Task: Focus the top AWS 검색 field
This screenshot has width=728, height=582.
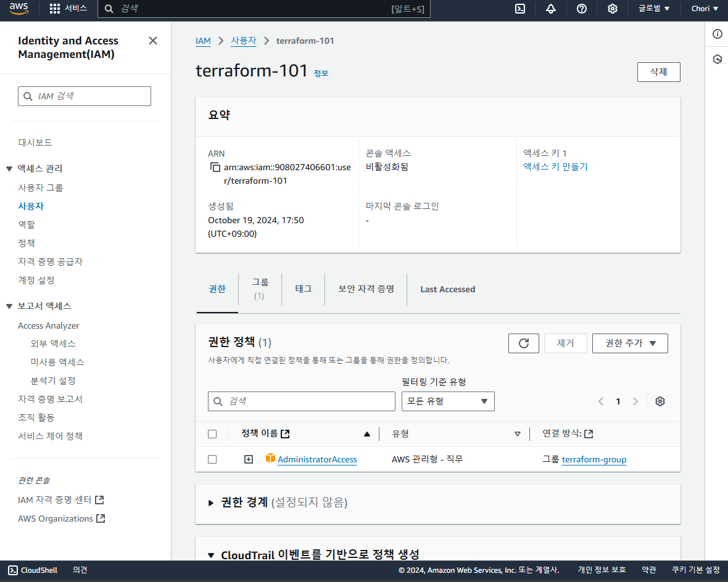Action: pos(263,9)
